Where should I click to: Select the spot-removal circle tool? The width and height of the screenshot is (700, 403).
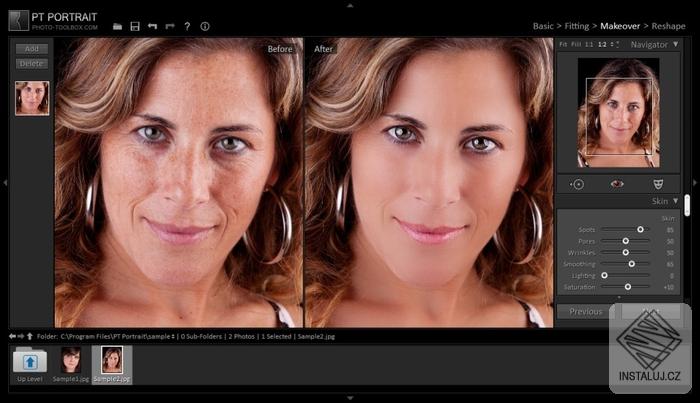pyautogui.click(x=577, y=184)
